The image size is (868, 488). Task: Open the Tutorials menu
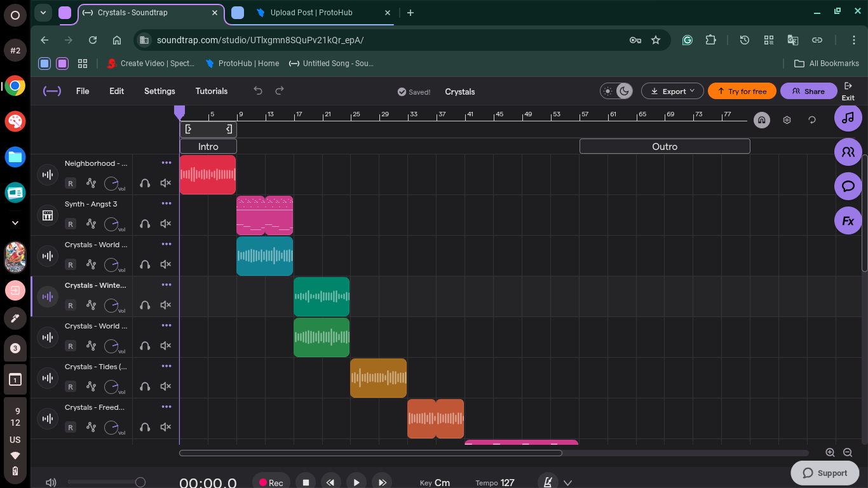pos(211,91)
